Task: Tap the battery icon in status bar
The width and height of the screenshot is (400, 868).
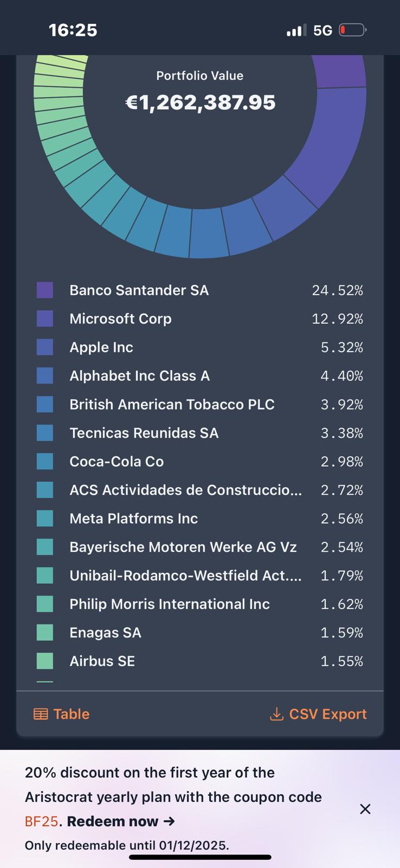Action: tap(352, 30)
